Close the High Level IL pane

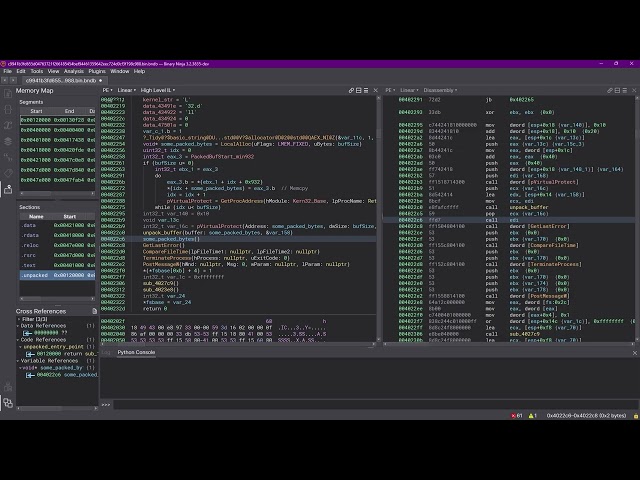376,90
